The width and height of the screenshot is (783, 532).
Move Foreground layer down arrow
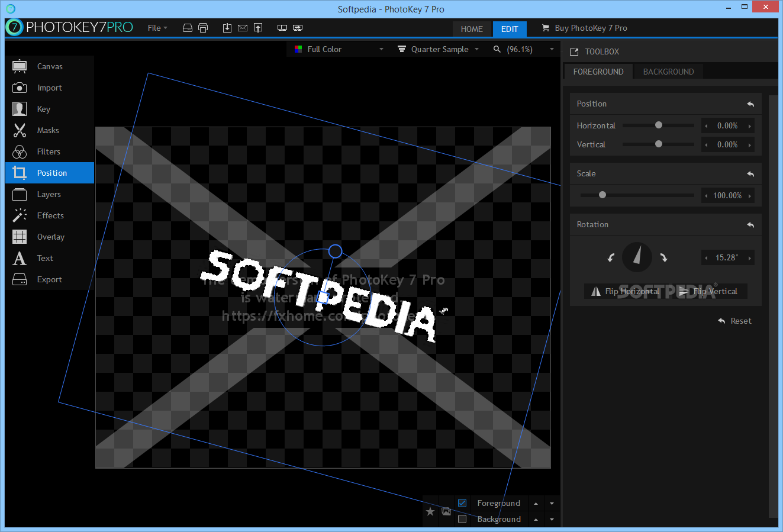pyautogui.click(x=552, y=504)
